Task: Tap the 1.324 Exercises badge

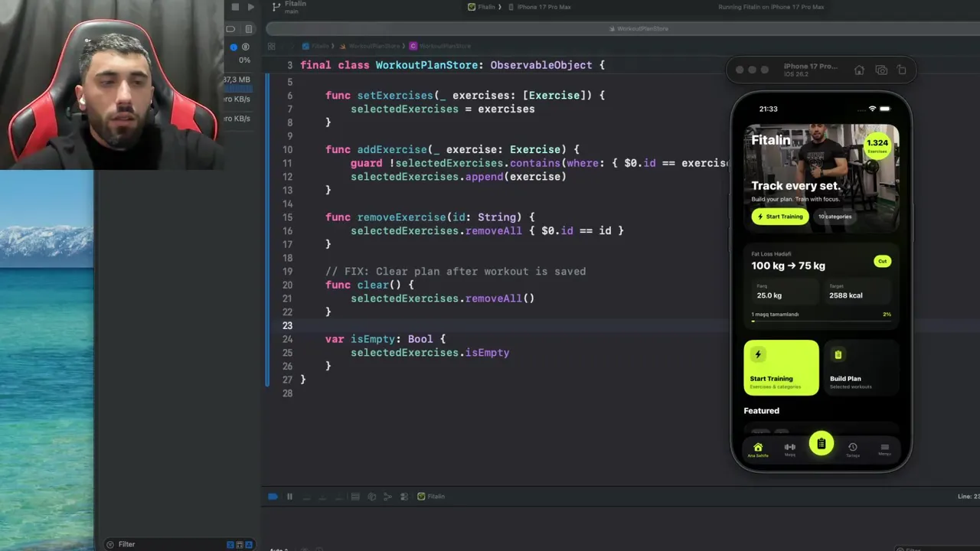Action: (877, 145)
